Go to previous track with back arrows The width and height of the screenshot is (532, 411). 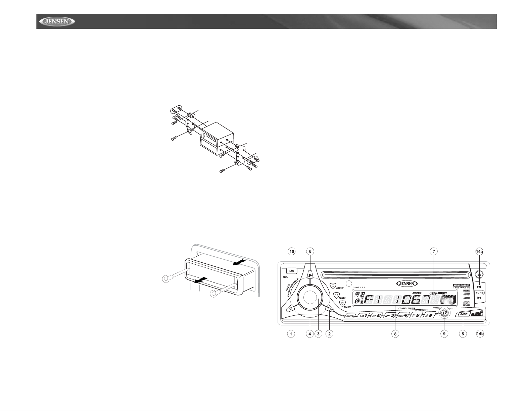[x=479, y=298]
